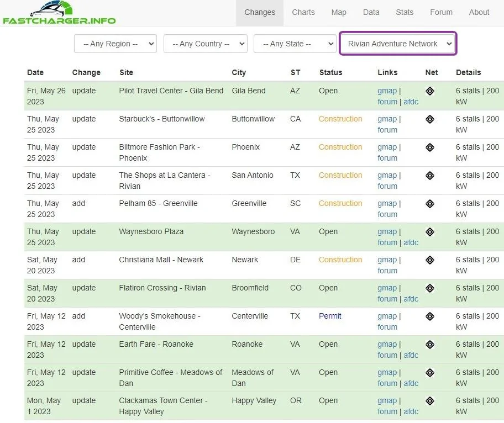Open forum link for Pelham 85 - Greenville
The width and height of the screenshot is (504, 423).
point(387,214)
